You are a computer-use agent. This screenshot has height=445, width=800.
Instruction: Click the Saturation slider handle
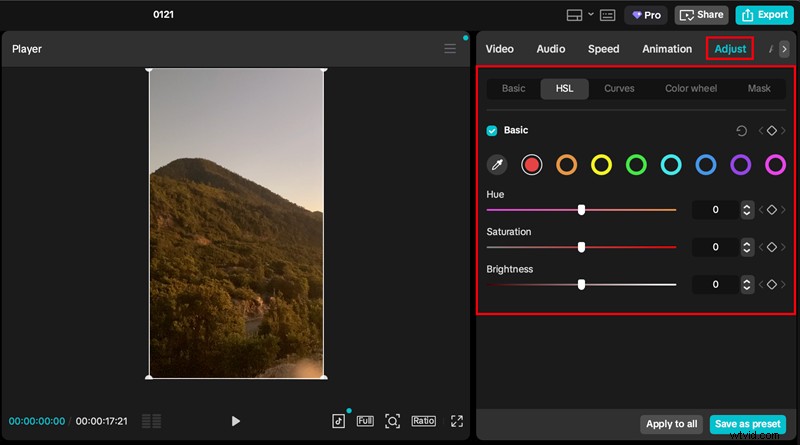pyautogui.click(x=581, y=247)
